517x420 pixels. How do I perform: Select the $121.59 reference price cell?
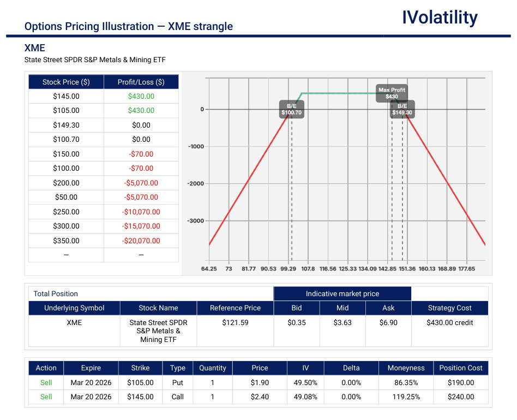coord(235,323)
